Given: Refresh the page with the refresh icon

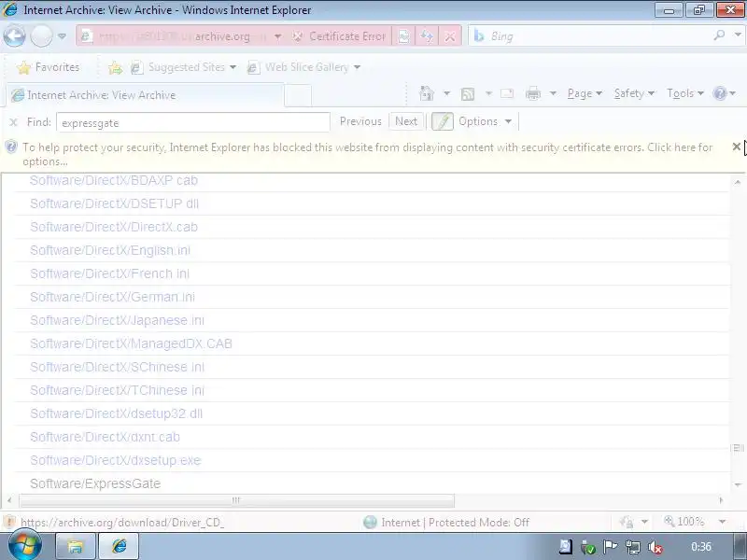Looking at the screenshot, I should [x=427, y=36].
